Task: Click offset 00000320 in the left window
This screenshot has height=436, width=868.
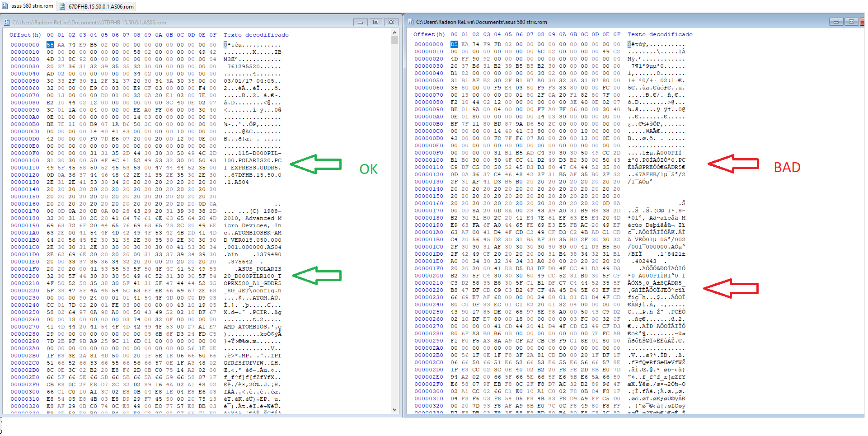Action: [25, 406]
